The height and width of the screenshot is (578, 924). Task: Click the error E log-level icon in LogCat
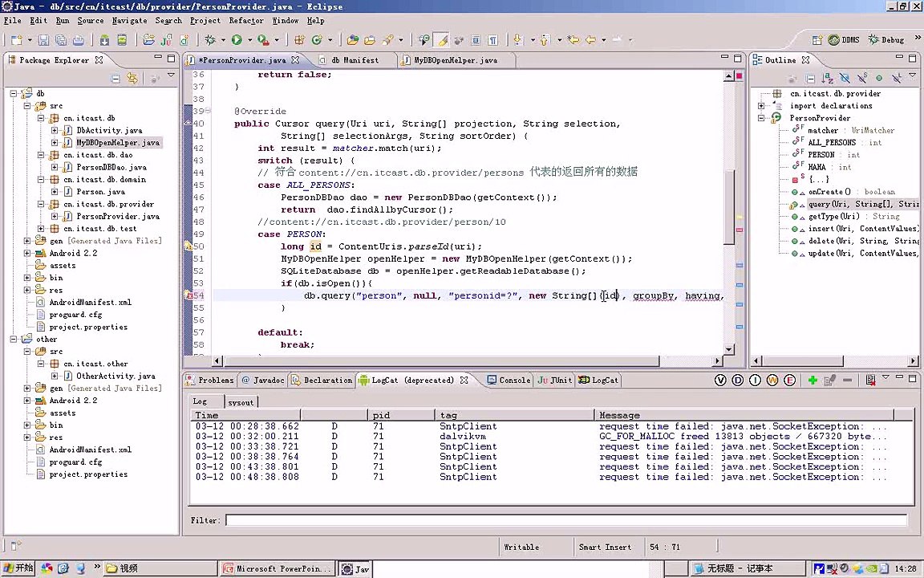(789, 381)
